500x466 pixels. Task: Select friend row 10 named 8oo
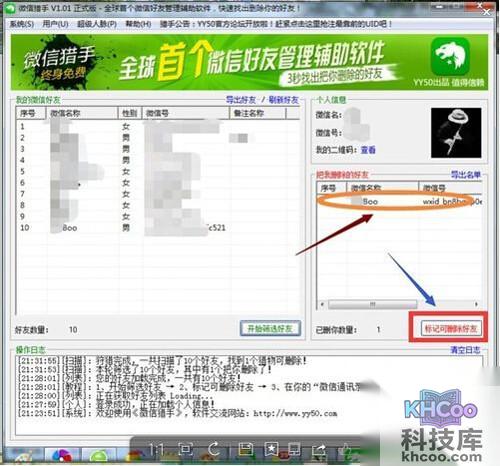(x=158, y=228)
